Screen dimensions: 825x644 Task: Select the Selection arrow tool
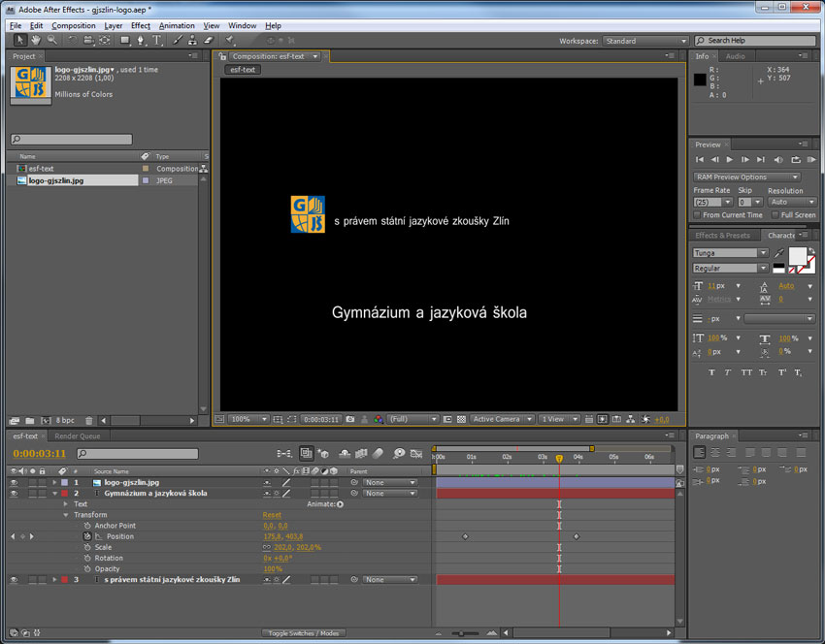(20, 40)
